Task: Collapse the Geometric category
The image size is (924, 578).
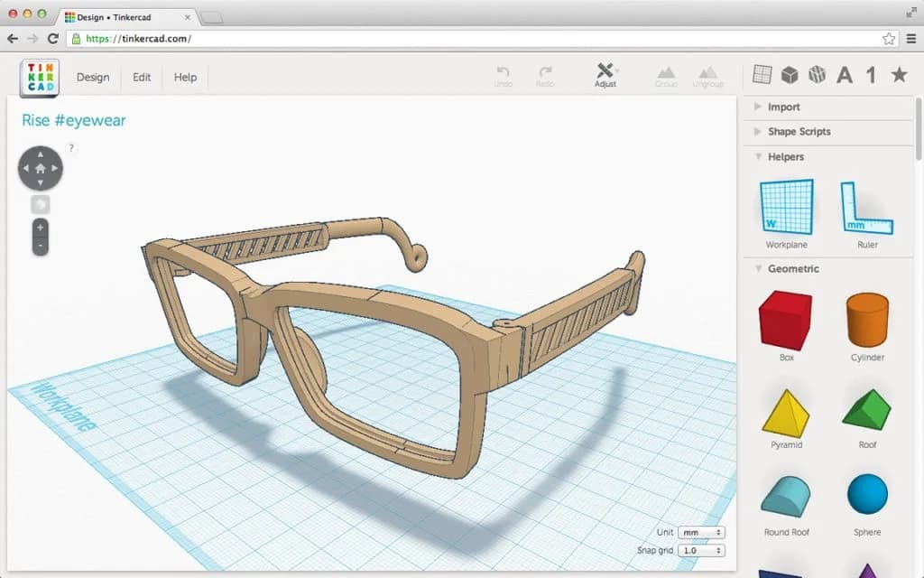Action: [789, 268]
